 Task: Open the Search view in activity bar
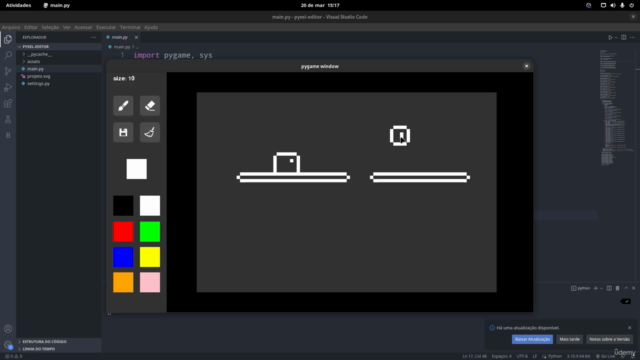[x=8, y=55]
